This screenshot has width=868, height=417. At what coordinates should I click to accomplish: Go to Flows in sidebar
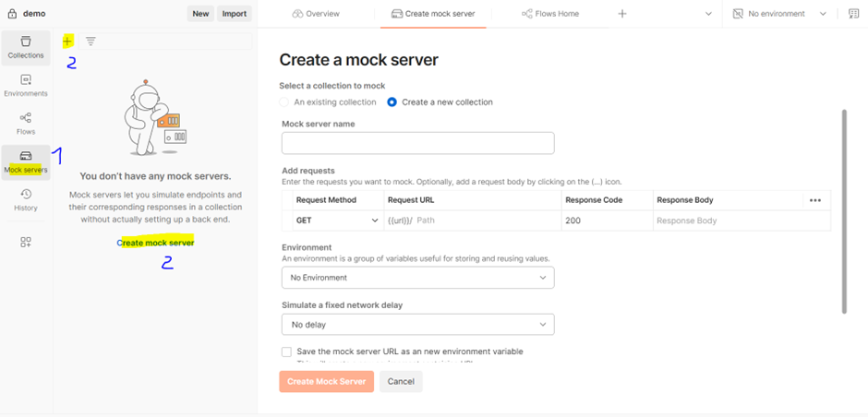(26, 123)
